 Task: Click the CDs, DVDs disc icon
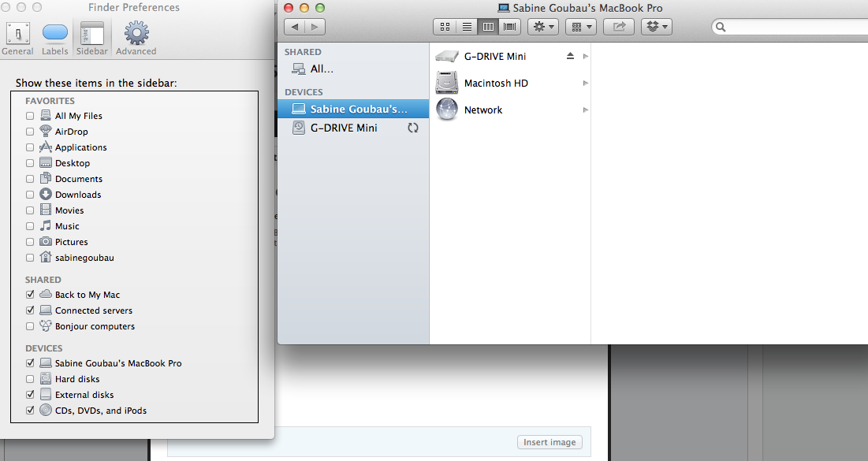tap(46, 410)
